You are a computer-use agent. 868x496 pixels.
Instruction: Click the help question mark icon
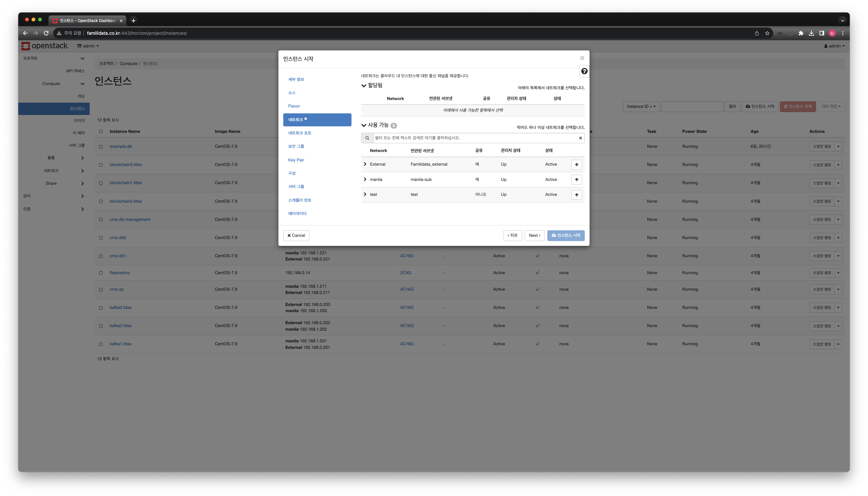click(584, 71)
